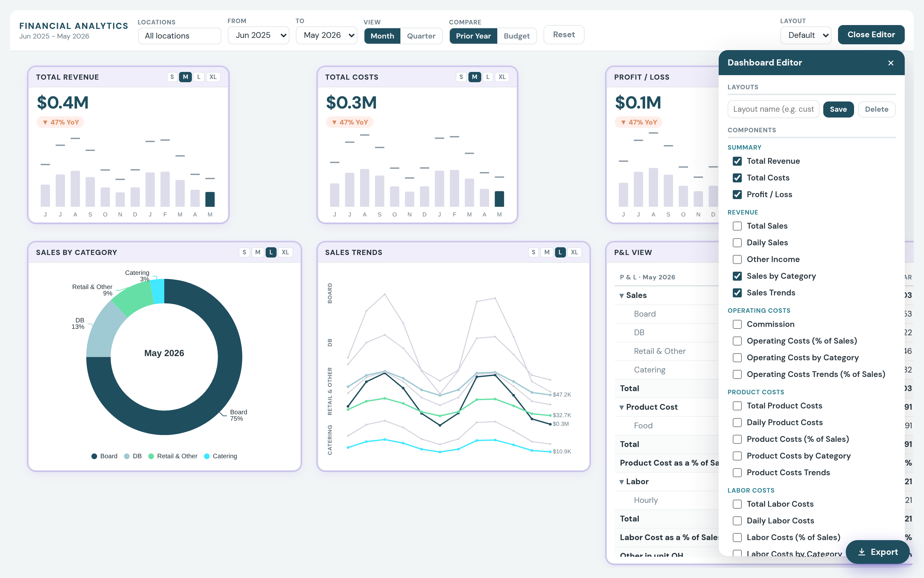This screenshot has width=924, height=578.
Task: Set Sales by Category card size to XL
Action: (285, 252)
